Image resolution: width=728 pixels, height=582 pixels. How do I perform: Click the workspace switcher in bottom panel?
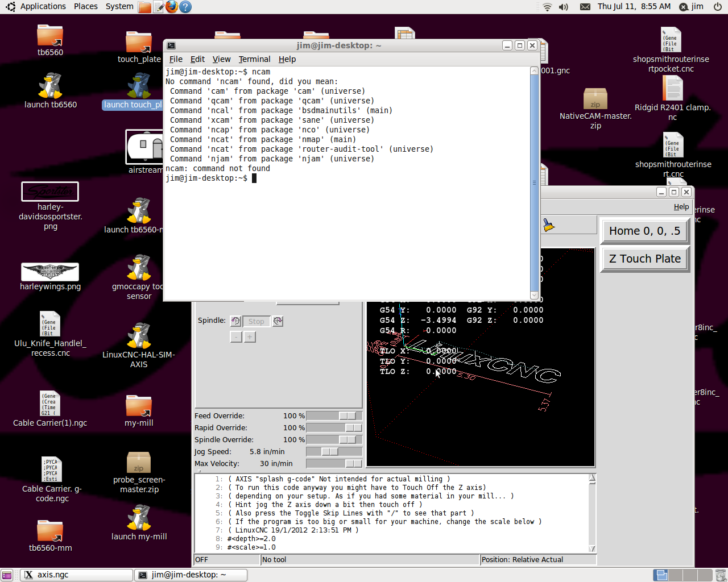pyautogui.click(x=683, y=575)
